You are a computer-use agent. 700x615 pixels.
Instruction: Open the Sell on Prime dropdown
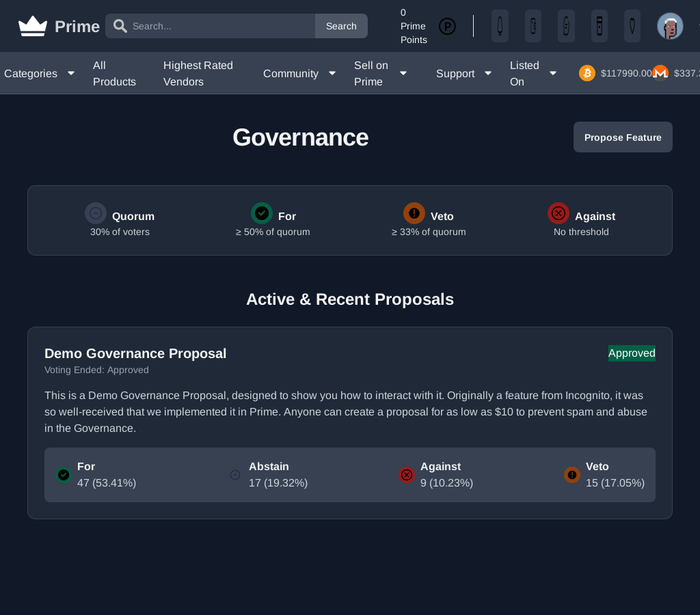(x=380, y=73)
